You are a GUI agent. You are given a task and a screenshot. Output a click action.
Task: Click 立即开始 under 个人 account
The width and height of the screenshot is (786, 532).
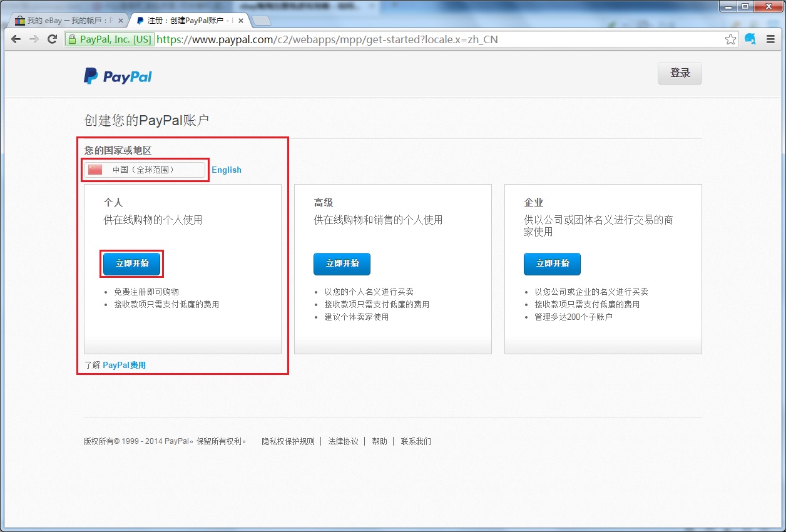pyautogui.click(x=132, y=263)
